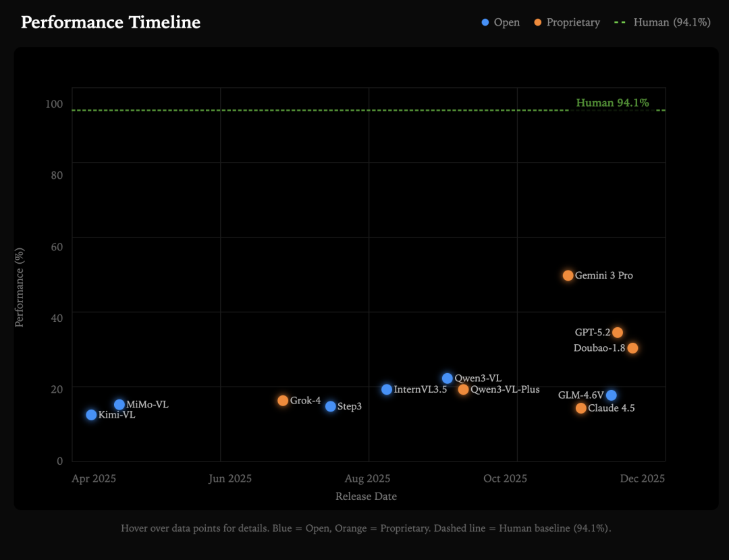Click the 0 y-axis tick label

tap(59, 461)
